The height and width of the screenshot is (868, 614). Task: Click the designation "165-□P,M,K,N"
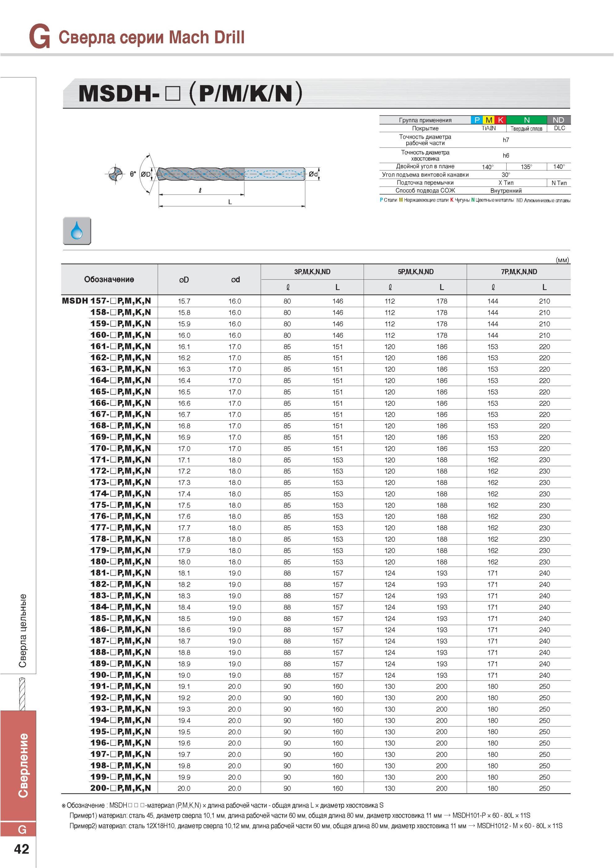[x=121, y=392]
